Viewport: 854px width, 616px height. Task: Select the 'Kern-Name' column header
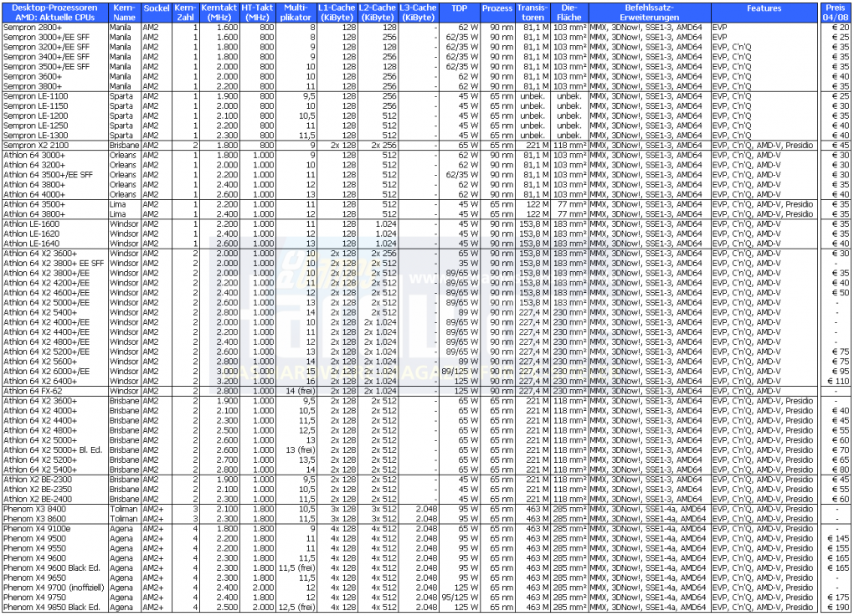(x=124, y=13)
